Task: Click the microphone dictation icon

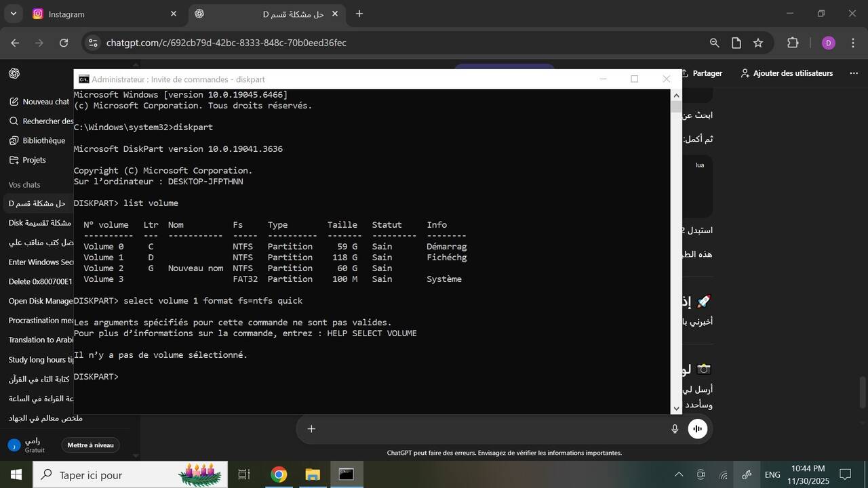Action: tap(675, 428)
